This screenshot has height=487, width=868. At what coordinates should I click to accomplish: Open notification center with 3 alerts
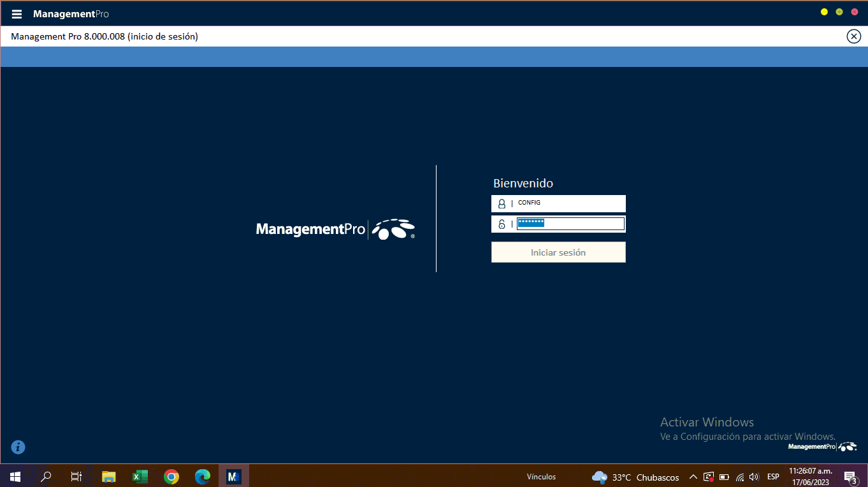pyautogui.click(x=850, y=477)
